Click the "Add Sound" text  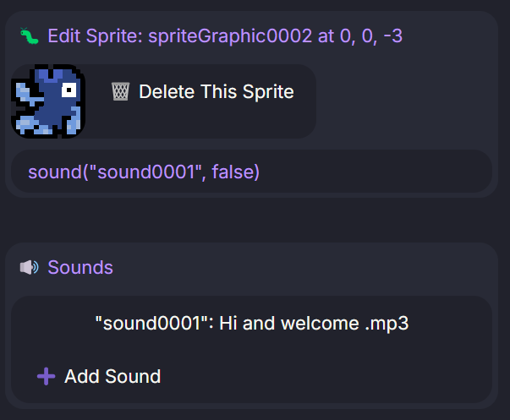tap(112, 376)
